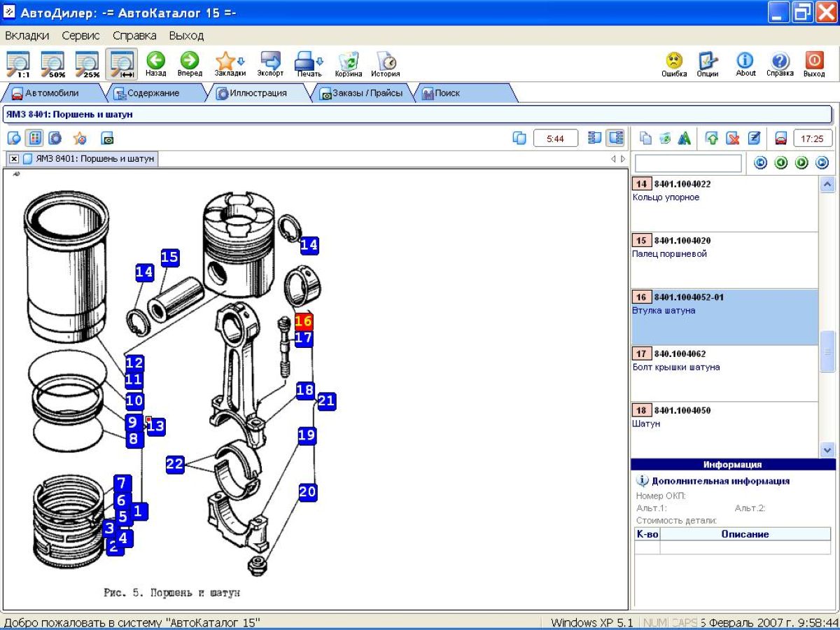Open the Выход menu in menu bar

(186, 35)
